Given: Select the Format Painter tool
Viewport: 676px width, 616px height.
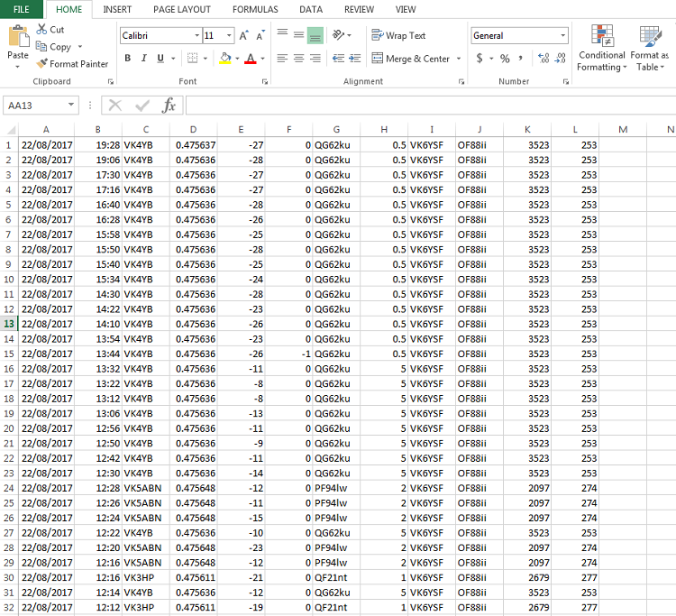Looking at the screenshot, I should (72, 64).
